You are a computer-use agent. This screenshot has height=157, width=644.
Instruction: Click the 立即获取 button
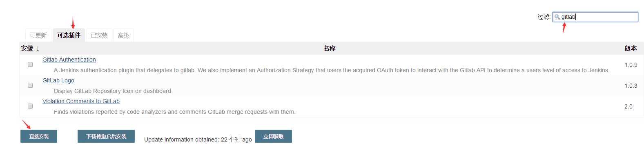coord(273,136)
